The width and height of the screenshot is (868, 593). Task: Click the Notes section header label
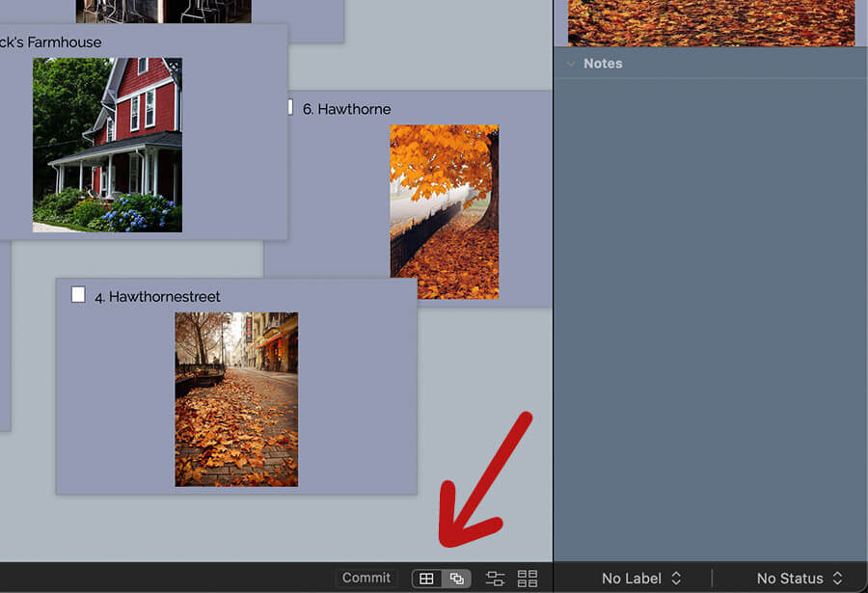[603, 64]
